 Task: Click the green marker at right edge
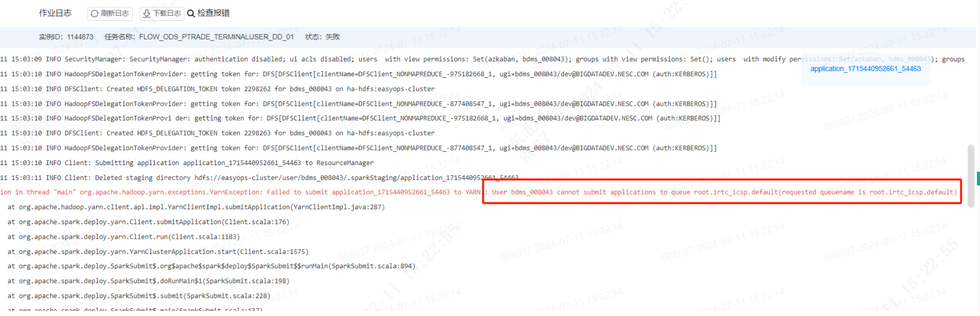tap(978, 178)
